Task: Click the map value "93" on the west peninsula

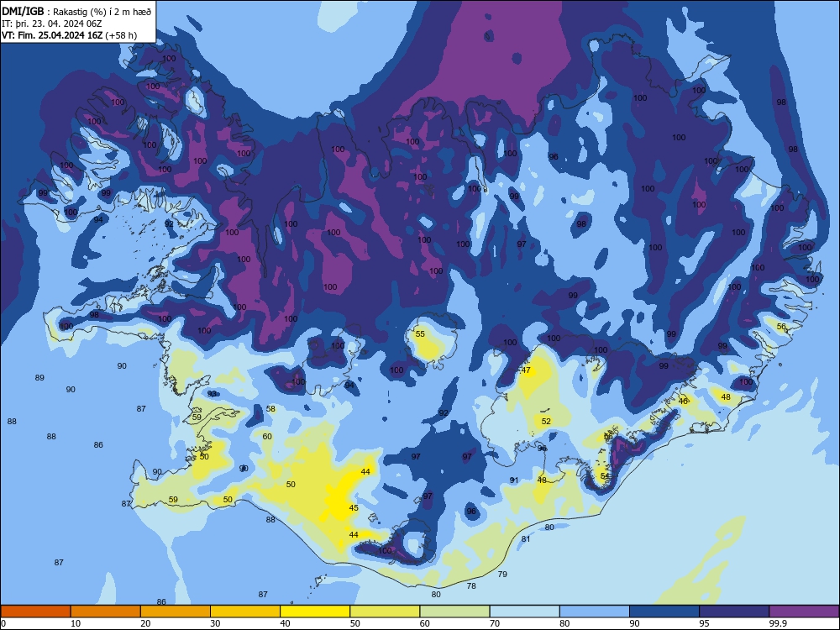Action: [x=212, y=394]
